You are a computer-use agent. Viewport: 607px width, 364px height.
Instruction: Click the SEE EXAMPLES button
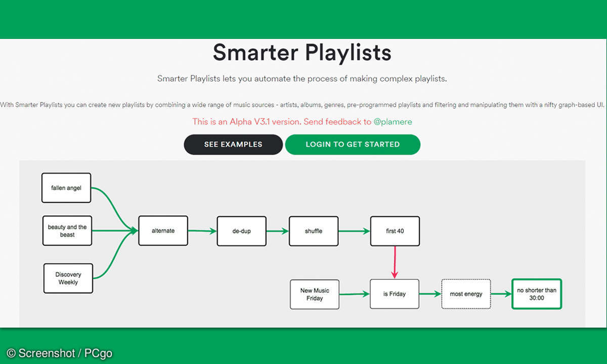[233, 145]
